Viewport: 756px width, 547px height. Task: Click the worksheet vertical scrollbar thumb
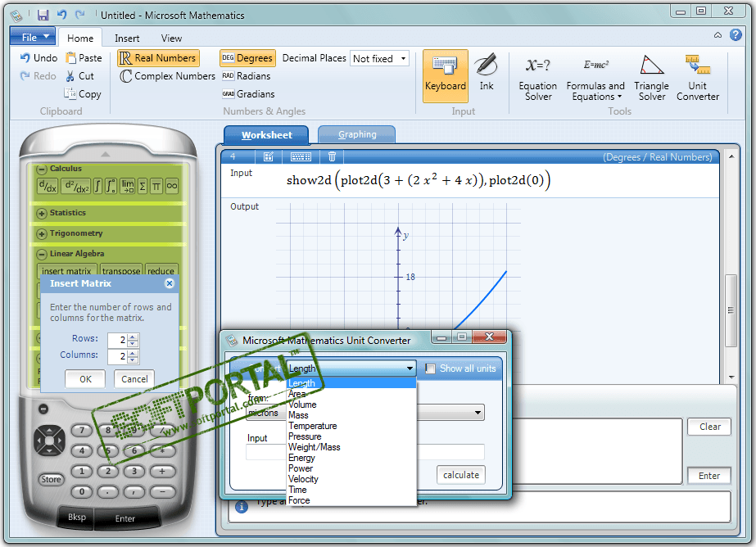pyautogui.click(x=731, y=310)
